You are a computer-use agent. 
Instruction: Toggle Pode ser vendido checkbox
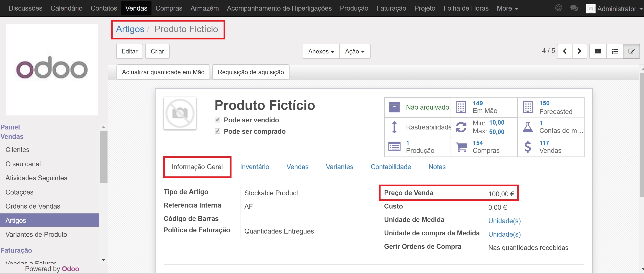tap(217, 120)
